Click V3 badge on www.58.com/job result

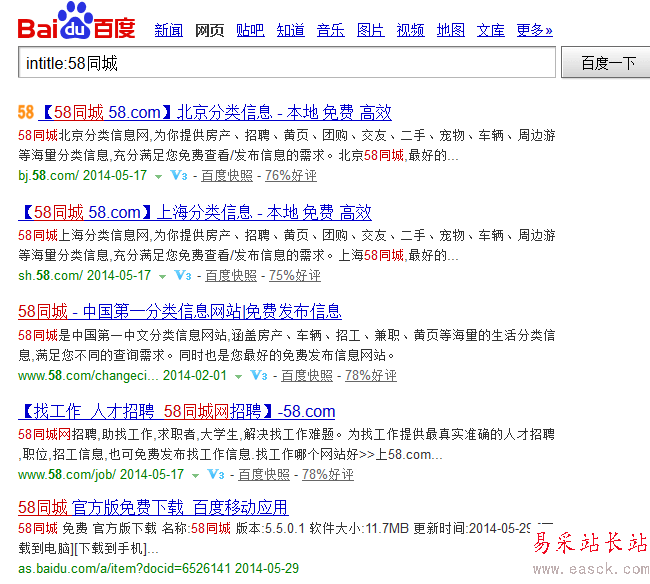216,475
